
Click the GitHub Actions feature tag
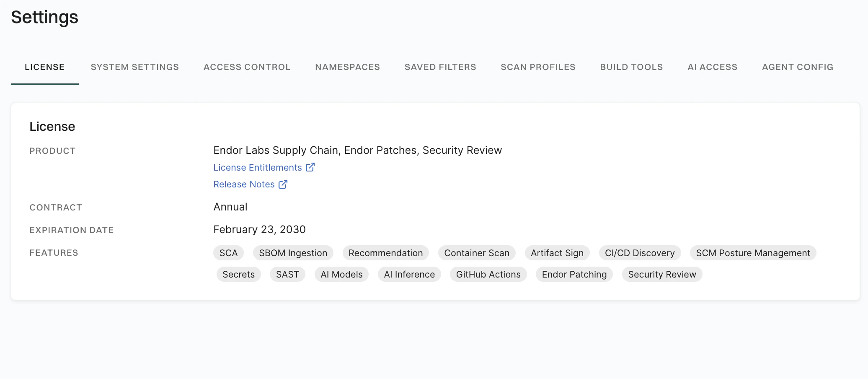[488, 275]
